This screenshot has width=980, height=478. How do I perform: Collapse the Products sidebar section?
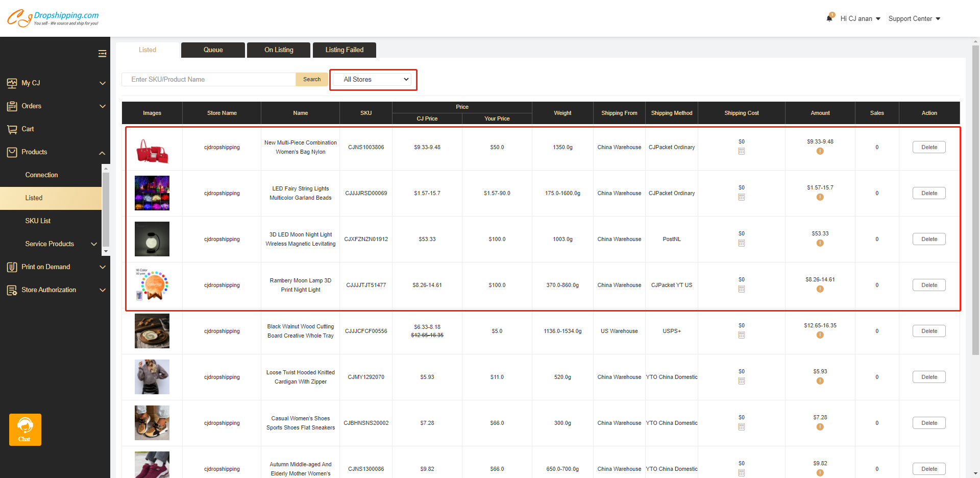pos(55,152)
